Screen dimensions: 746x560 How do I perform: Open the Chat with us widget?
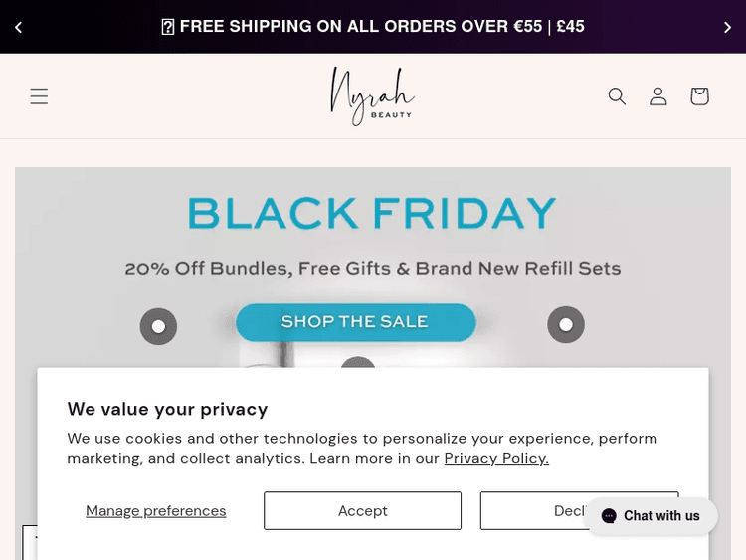pos(651,516)
